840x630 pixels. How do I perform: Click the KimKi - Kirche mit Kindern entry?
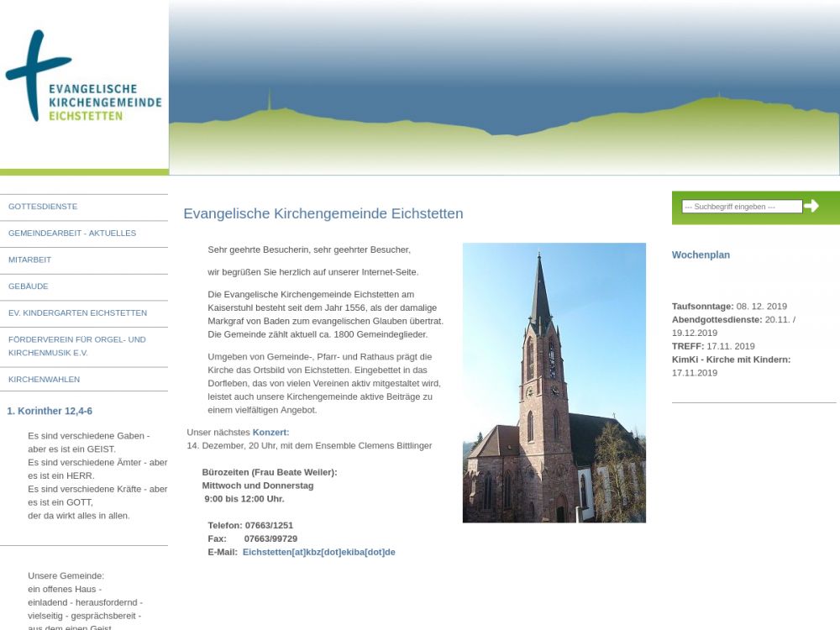731,360
